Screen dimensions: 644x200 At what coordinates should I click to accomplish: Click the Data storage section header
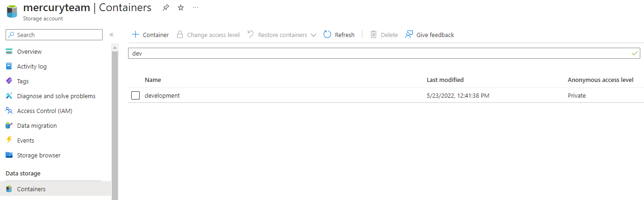tap(23, 173)
